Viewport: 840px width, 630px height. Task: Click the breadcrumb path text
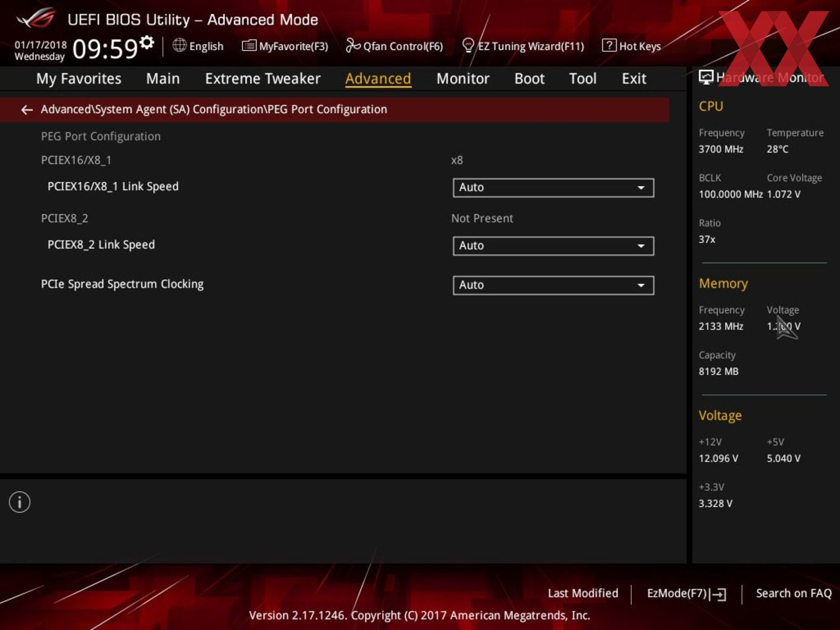214,109
